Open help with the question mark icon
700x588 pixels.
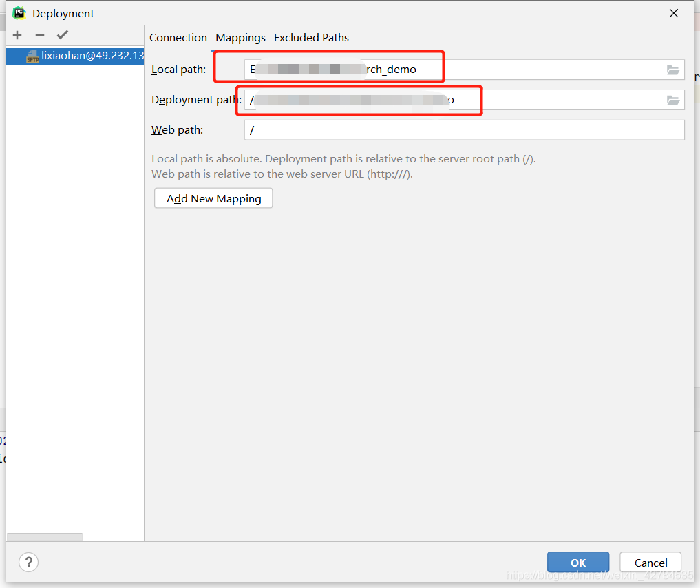click(x=29, y=562)
